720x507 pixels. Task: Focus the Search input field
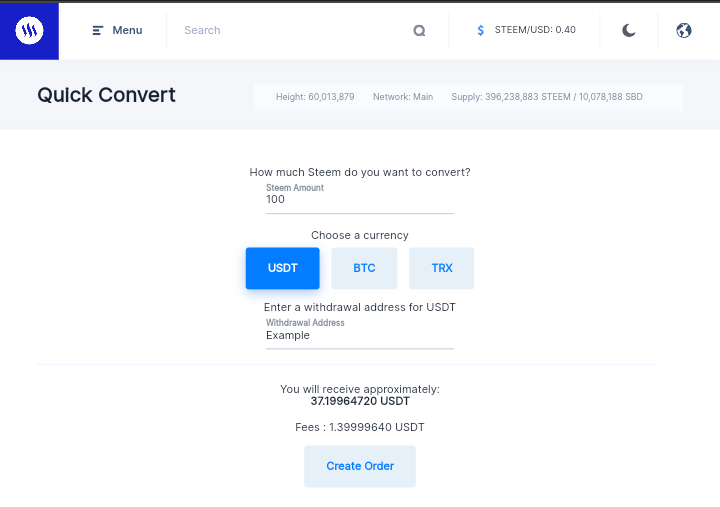point(294,30)
